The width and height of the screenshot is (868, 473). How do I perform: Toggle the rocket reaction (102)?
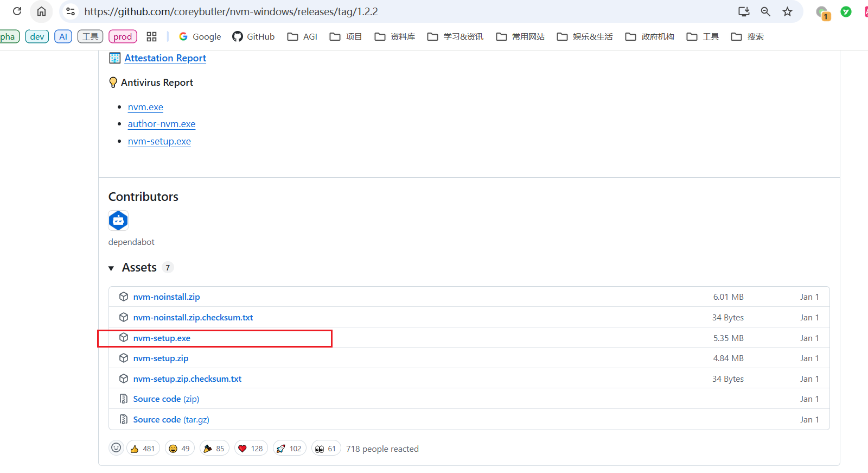[289, 449]
